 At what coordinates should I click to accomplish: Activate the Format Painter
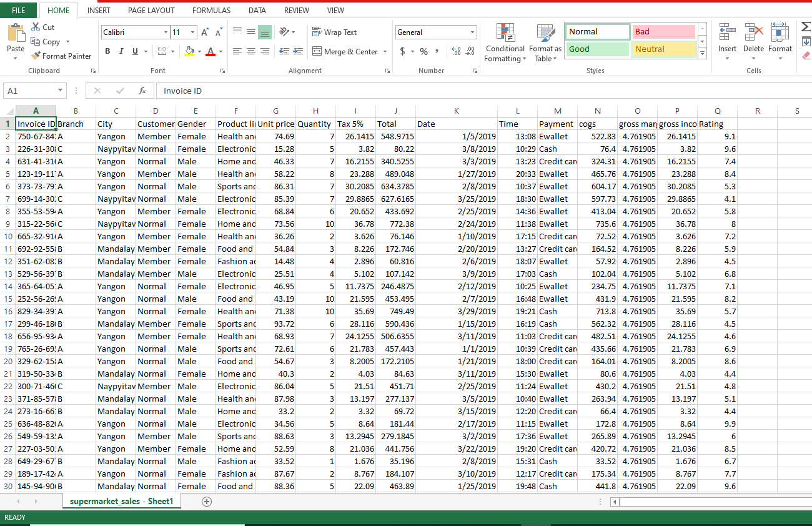pos(61,56)
